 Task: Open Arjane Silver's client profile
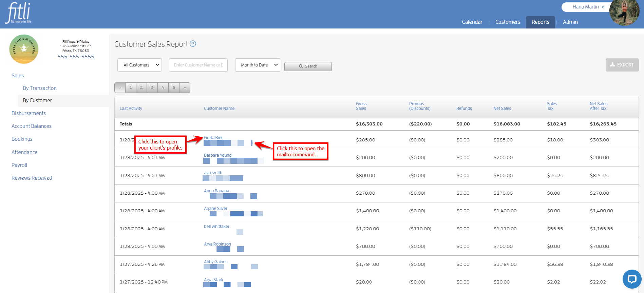pos(215,209)
